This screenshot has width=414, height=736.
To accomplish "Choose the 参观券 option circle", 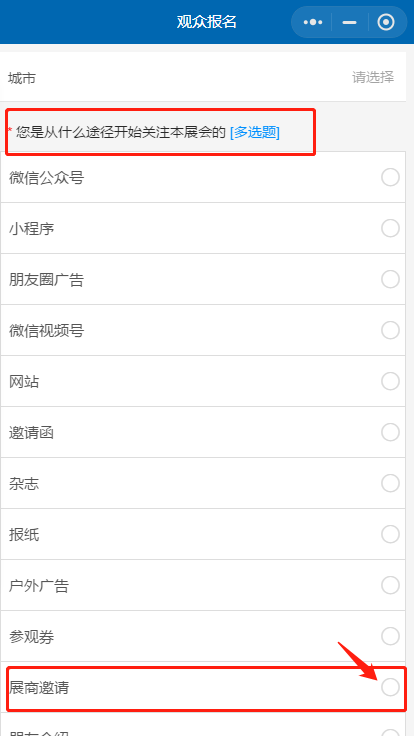I will tap(390, 636).
